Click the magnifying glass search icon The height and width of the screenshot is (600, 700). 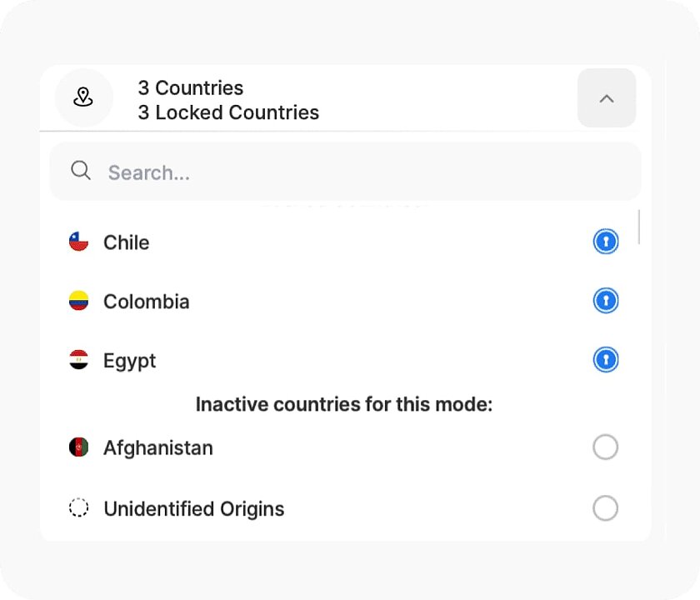81,170
